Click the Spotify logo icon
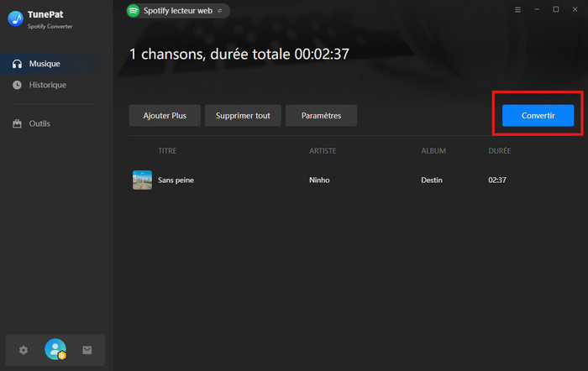 (133, 11)
